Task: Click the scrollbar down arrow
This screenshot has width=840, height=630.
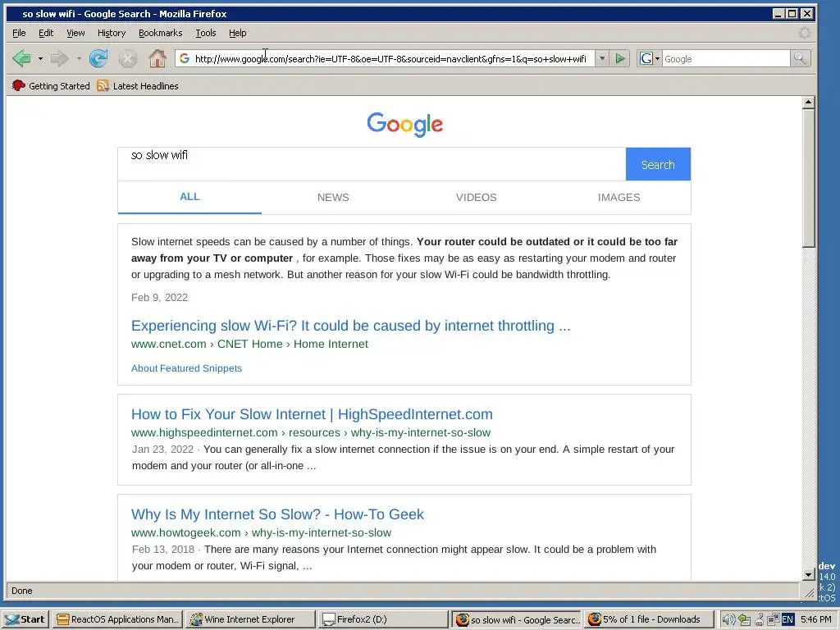Action: coord(809,575)
